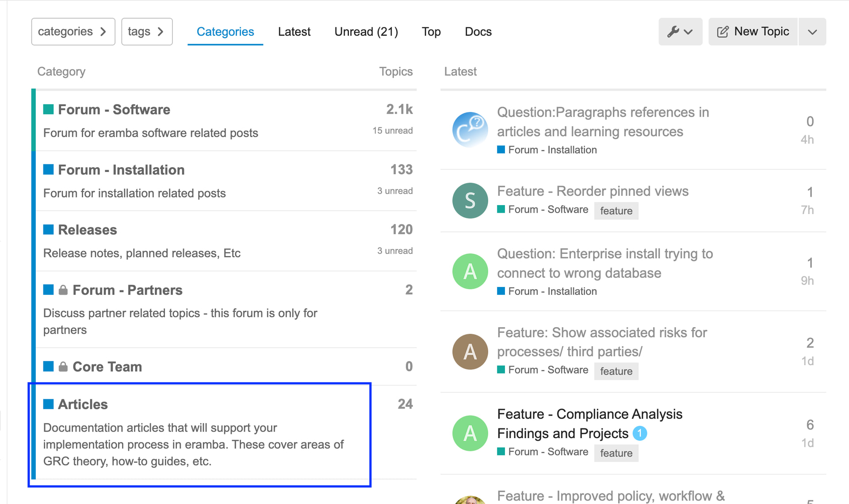Switch to the Latest tab
The height and width of the screenshot is (504, 849).
pyautogui.click(x=294, y=32)
